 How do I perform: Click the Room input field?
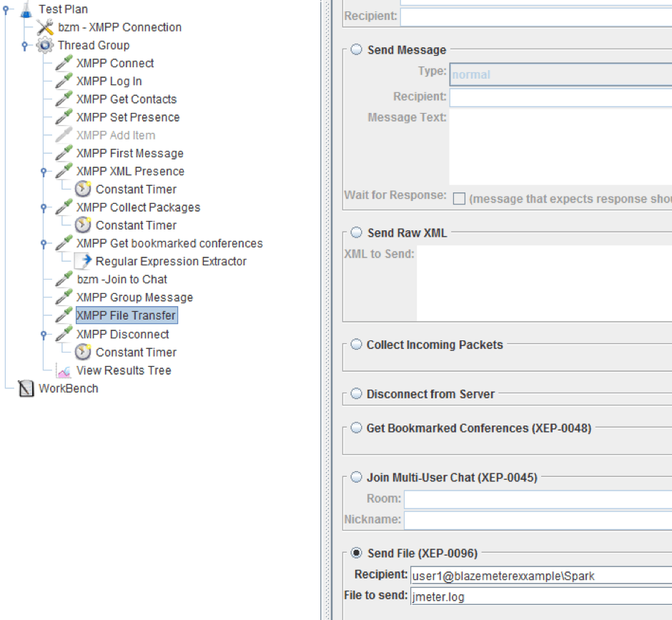pos(538,500)
